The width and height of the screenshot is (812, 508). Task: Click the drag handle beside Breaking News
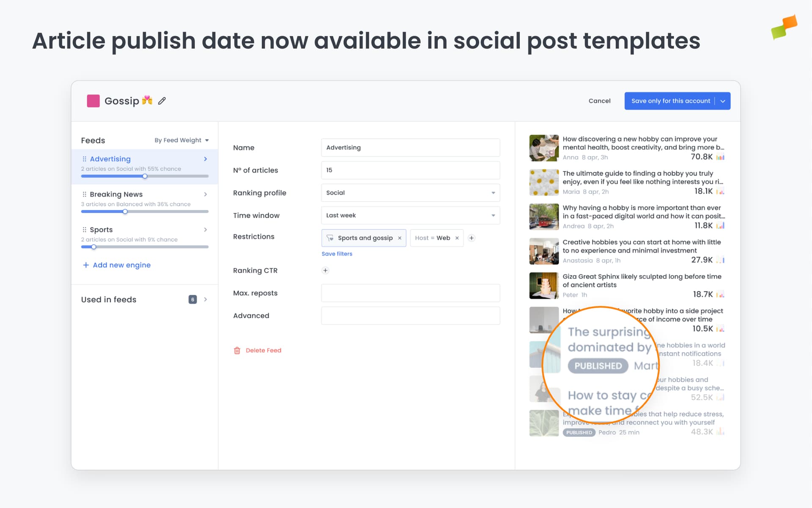84,194
